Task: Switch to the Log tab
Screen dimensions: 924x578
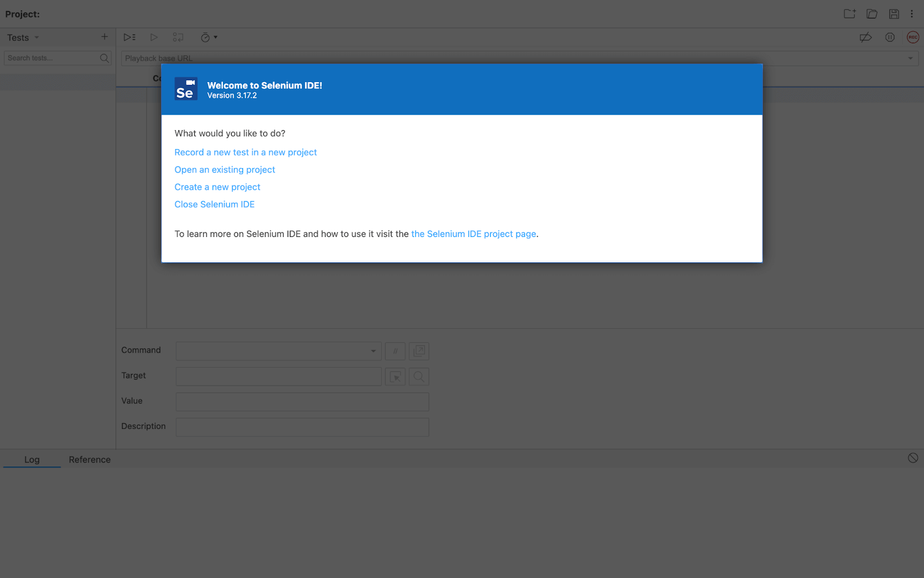Action: click(x=32, y=460)
